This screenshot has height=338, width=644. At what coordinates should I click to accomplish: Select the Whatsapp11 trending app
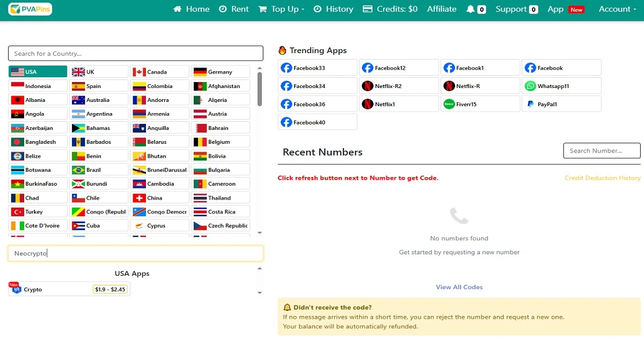[x=561, y=86]
